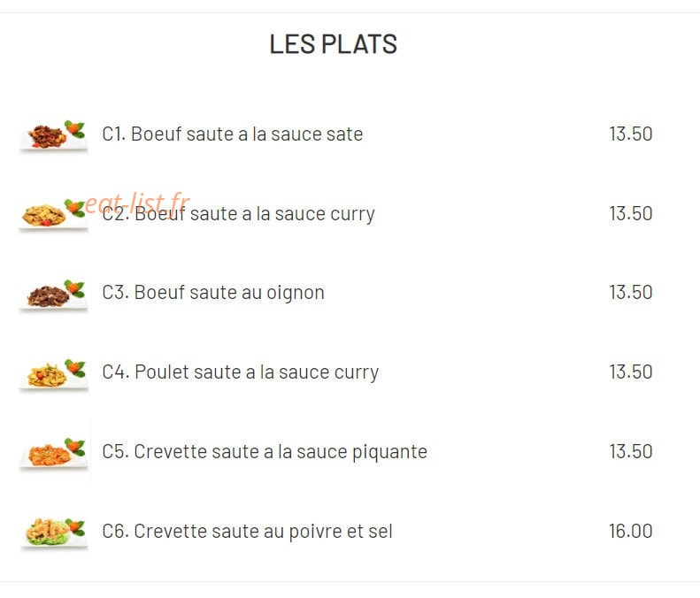Select C1. Boeuf saute a la sauce sate
This screenshot has height=598, width=700.
tap(233, 134)
